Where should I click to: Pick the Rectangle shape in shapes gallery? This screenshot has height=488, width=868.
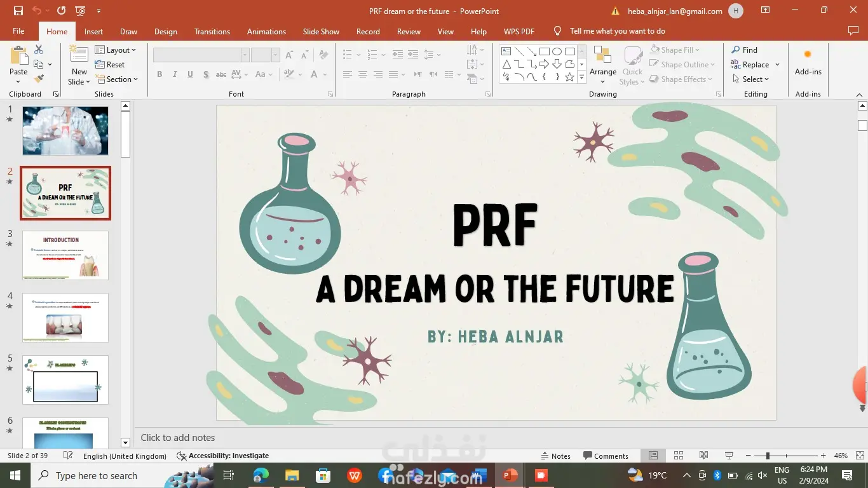[x=545, y=51]
